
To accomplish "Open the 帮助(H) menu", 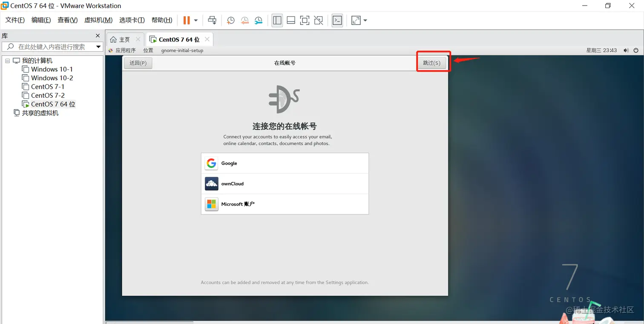I will coord(162,20).
